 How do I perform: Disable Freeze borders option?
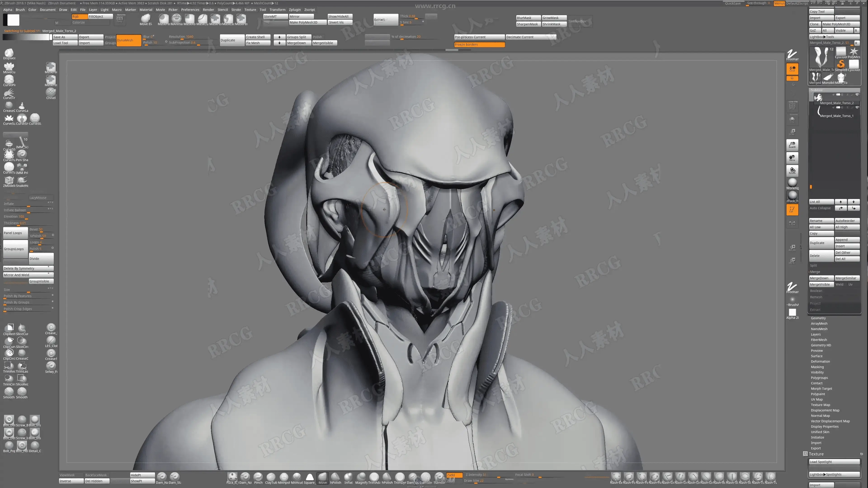(479, 45)
